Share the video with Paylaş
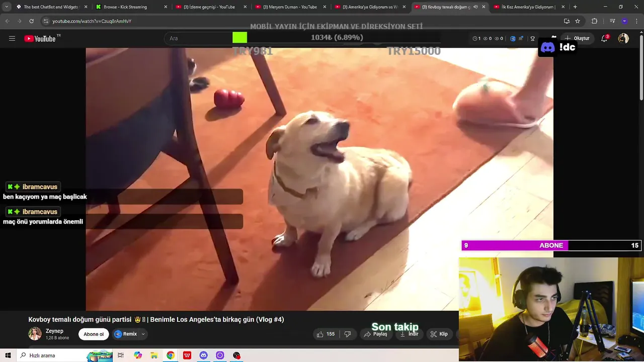This screenshot has height=362, width=644. point(376,334)
